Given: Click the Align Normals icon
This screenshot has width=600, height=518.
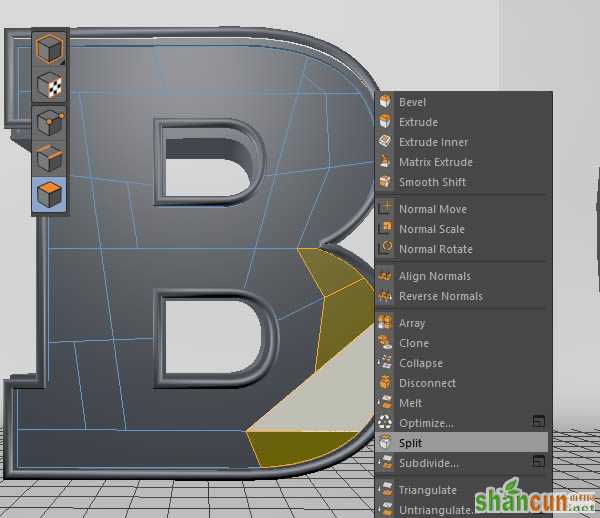Looking at the screenshot, I should click(x=385, y=275).
